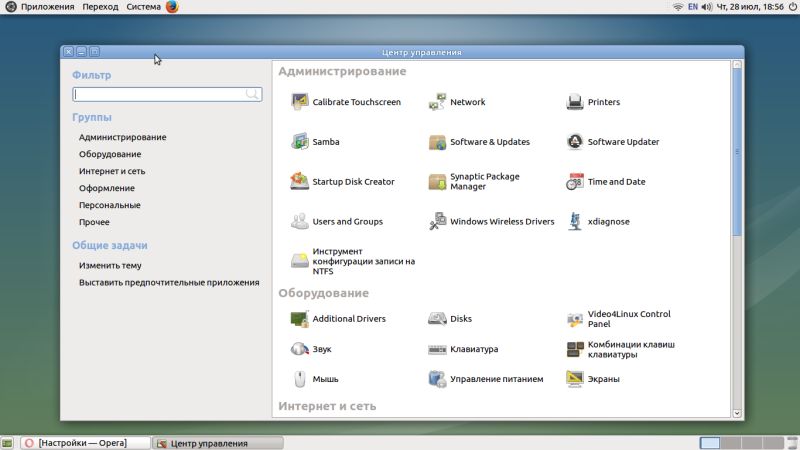Open Комбинации клавиш клавиатуры icon

pyautogui.click(x=575, y=349)
